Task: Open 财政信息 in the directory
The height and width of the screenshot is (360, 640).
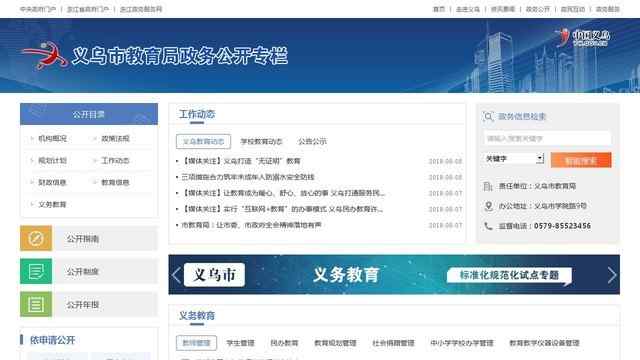Action: click(52, 182)
